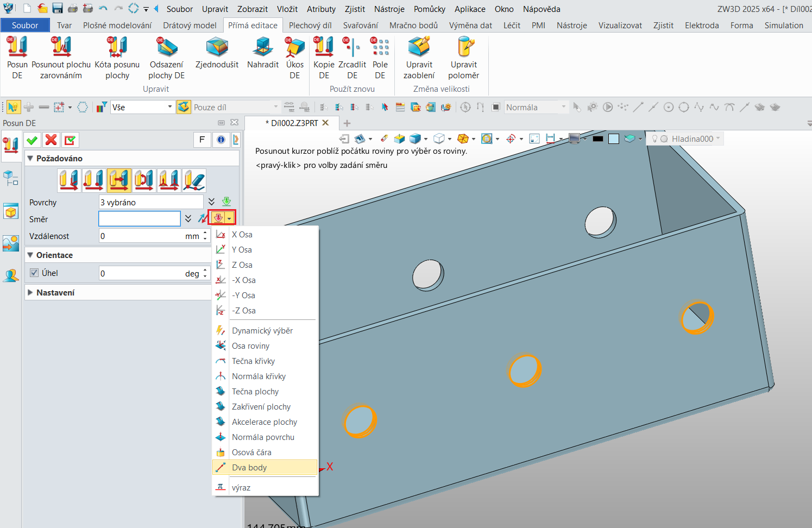
Task: Open the Upravit zaoblení tool
Action: pyautogui.click(x=419, y=58)
